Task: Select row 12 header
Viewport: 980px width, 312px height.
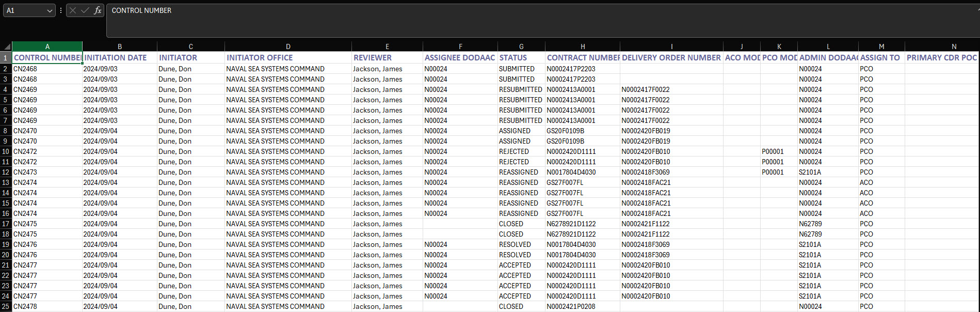Action: 6,172
